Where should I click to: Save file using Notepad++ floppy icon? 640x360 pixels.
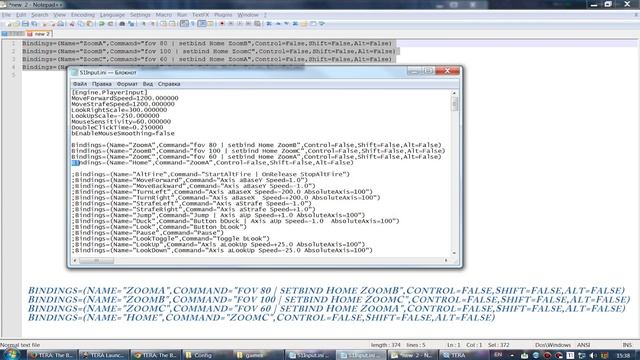25,24
